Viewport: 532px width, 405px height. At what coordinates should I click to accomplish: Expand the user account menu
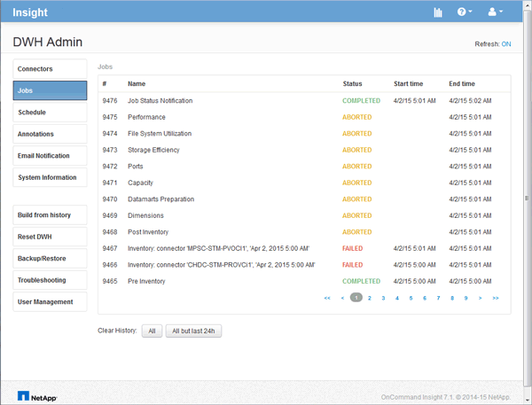pos(495,12)
